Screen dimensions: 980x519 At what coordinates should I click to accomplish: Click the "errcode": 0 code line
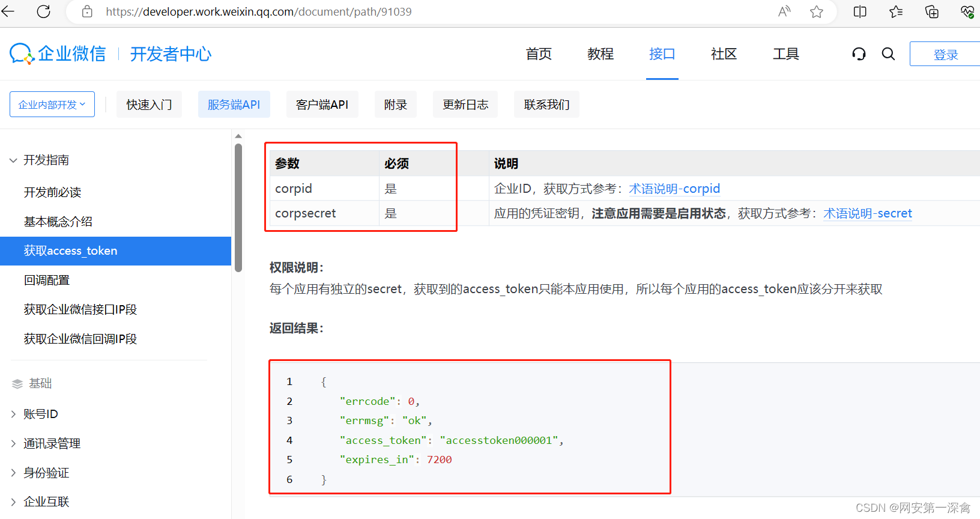(380, 401)
